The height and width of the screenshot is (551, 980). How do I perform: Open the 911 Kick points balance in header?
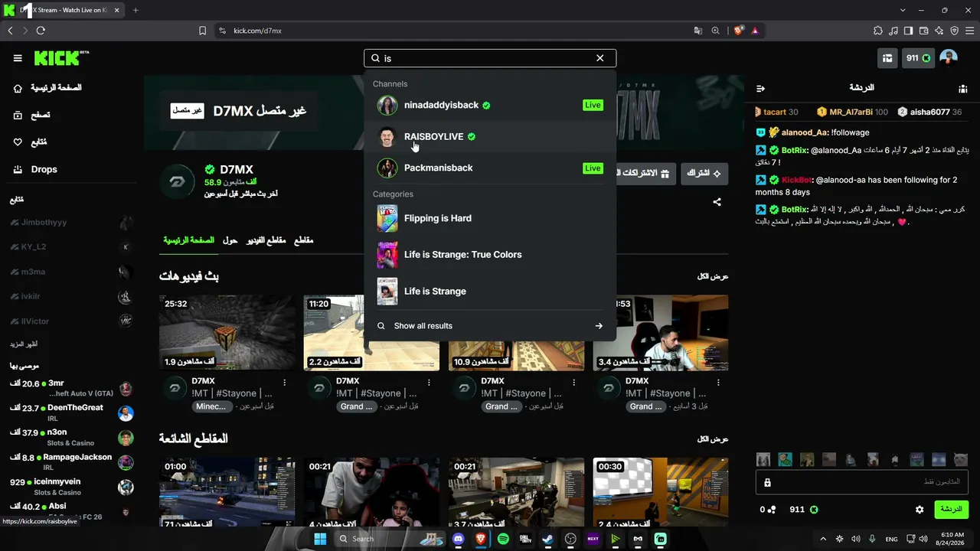click(x=918, y=58)
